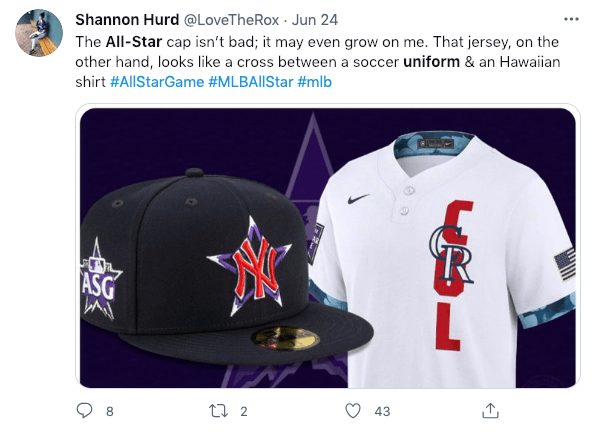The image size is (594, 432).
Task: Click the retweet count 2
Action: point(244,412)
